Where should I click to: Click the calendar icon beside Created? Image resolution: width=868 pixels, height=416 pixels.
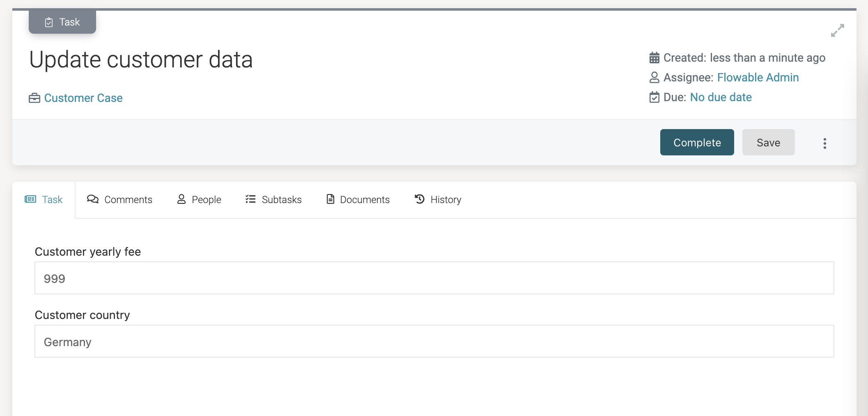pyautogui.click(x=654, y=57)
